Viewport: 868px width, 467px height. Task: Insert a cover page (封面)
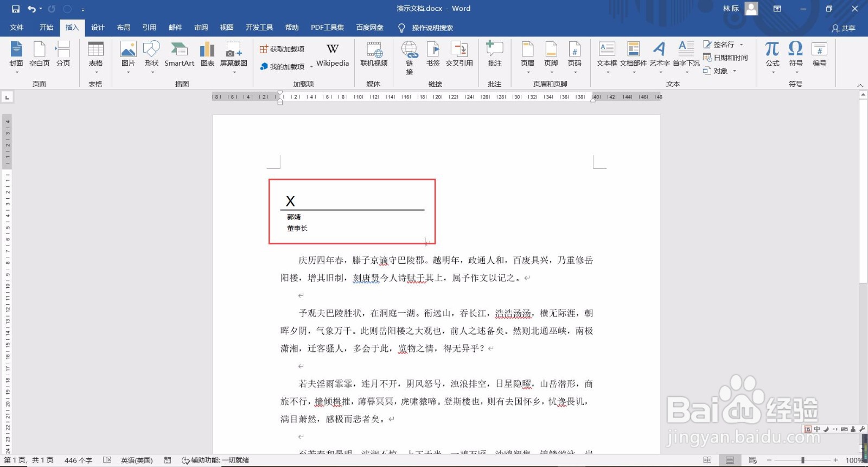16,57
